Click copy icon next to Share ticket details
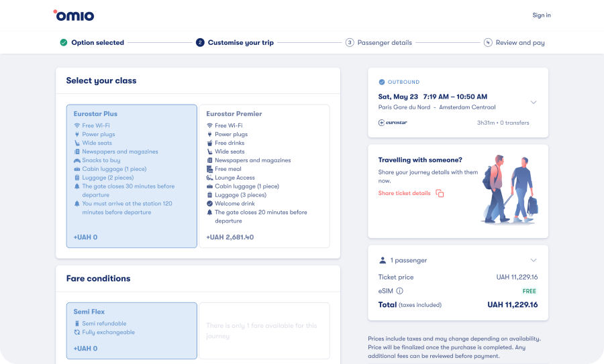This screenshot has width=604, height=364. (440, 193)
